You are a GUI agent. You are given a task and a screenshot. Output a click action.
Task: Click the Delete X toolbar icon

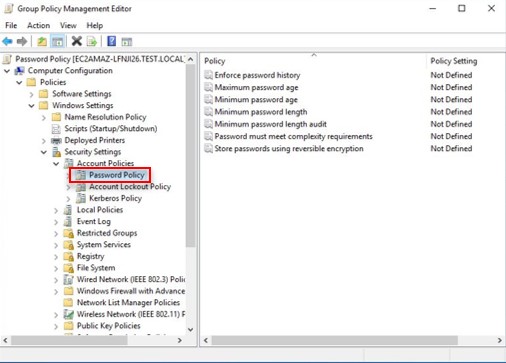(76, 41)
